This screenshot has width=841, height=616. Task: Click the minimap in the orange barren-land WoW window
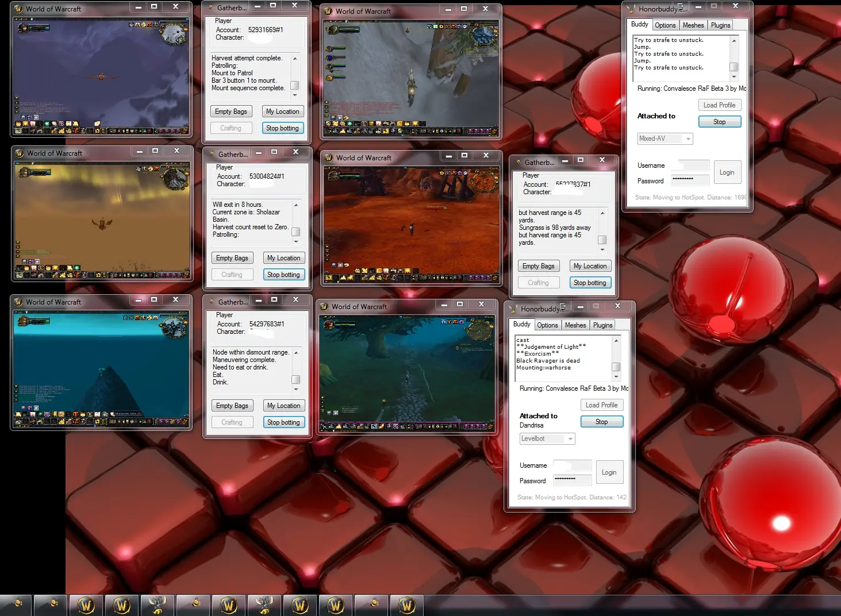pos(484,181)
